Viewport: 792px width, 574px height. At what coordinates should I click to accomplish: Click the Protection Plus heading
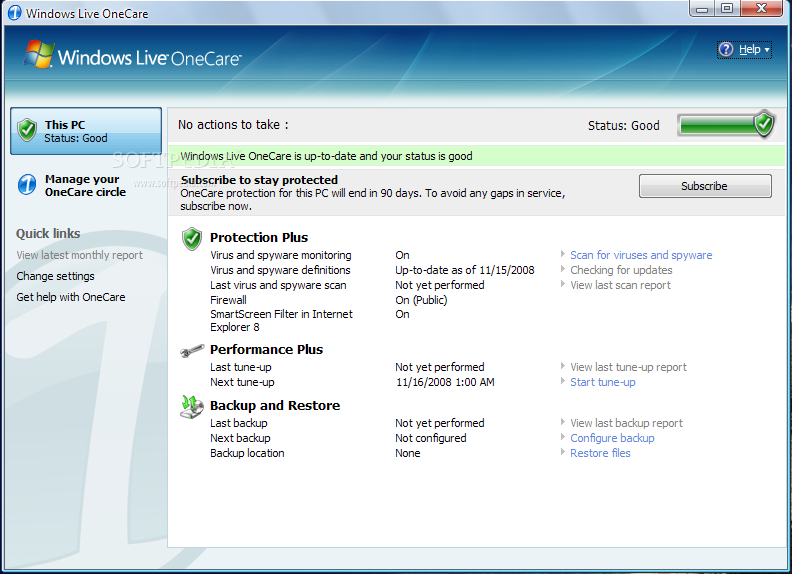259,237
